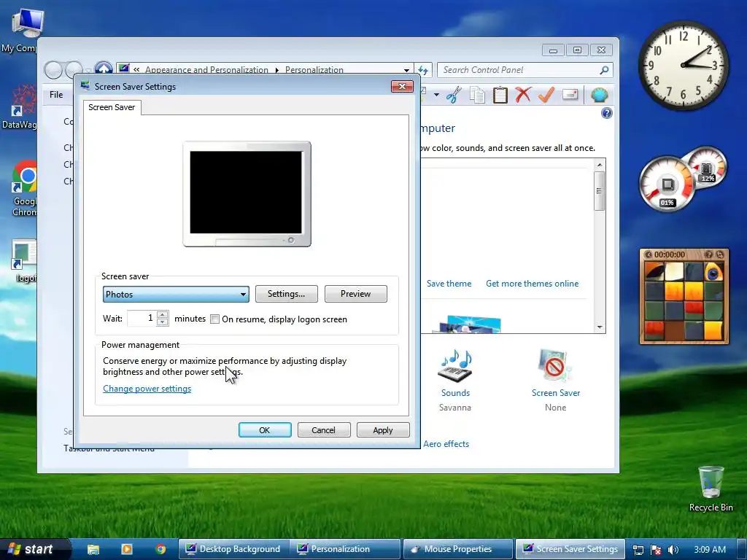Click the screen saver monitor preview

pyautogui.click(x=247, y=194)
